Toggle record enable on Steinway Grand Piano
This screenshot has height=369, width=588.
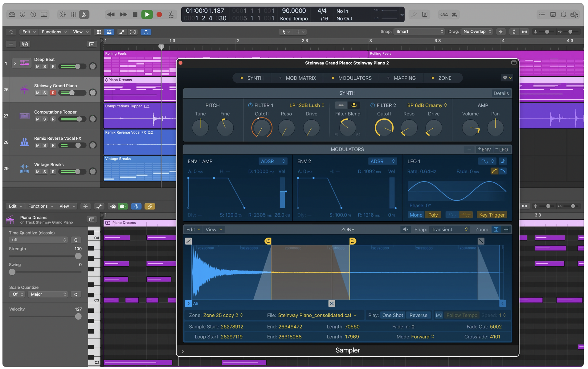pos(53,93)
